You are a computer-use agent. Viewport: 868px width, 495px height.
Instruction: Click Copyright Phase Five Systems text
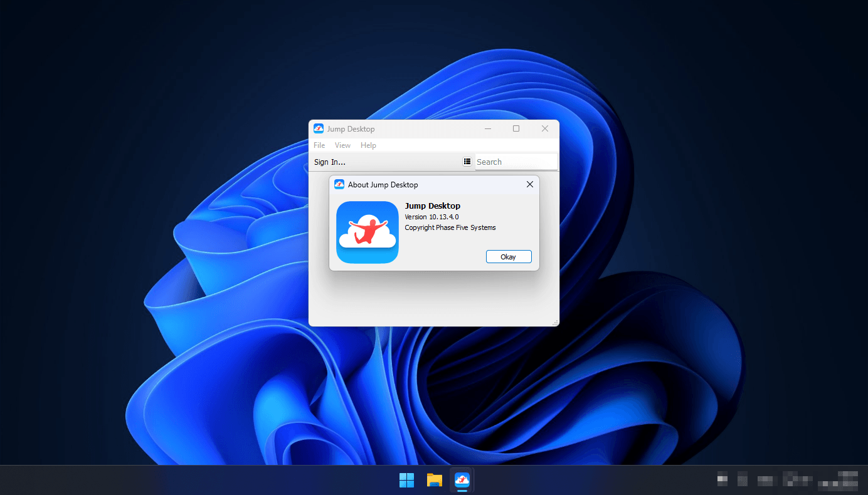pos(450,227)
